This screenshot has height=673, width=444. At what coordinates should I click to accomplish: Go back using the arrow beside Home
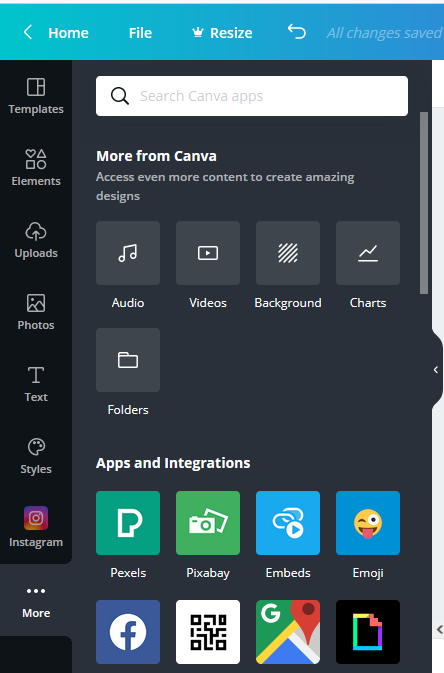point(28,32)
